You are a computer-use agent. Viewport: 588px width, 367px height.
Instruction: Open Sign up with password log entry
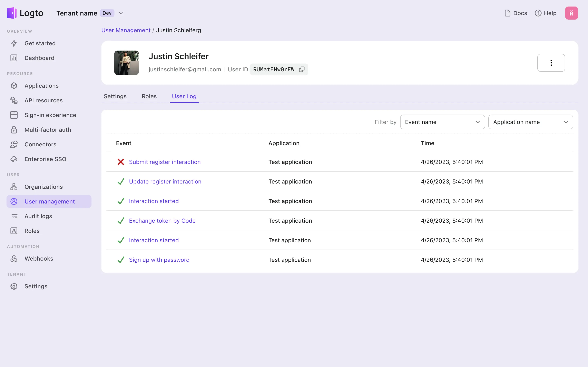159,260
